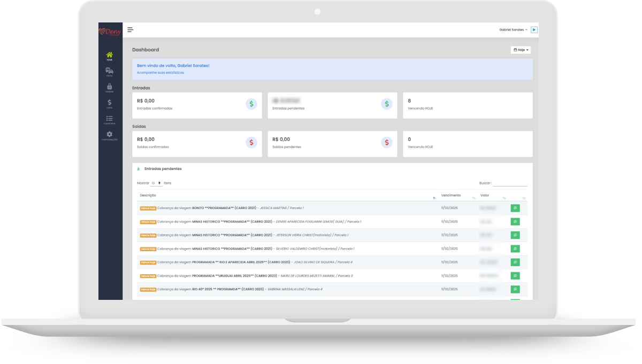Click green dollar icon on Entradas confirmadas card

pyautogui.click(x=251, y=104)
